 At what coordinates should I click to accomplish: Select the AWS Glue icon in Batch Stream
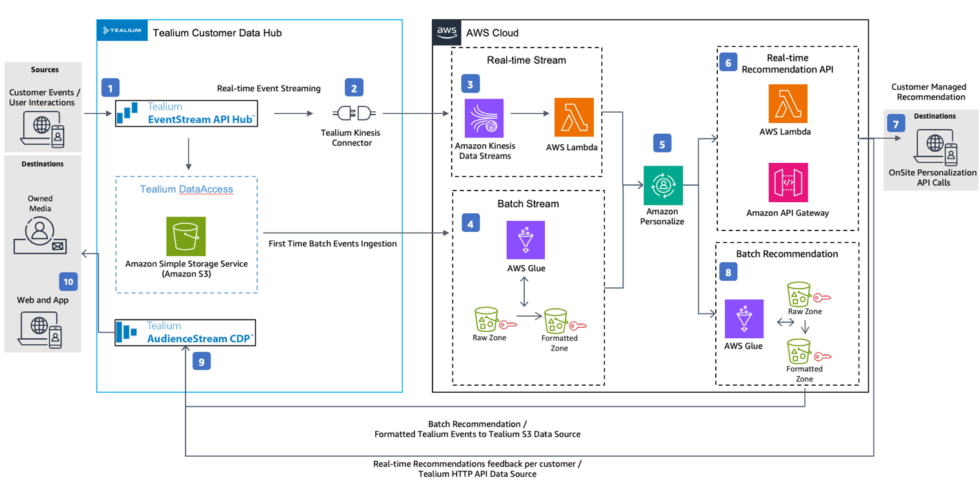(526, 240)
